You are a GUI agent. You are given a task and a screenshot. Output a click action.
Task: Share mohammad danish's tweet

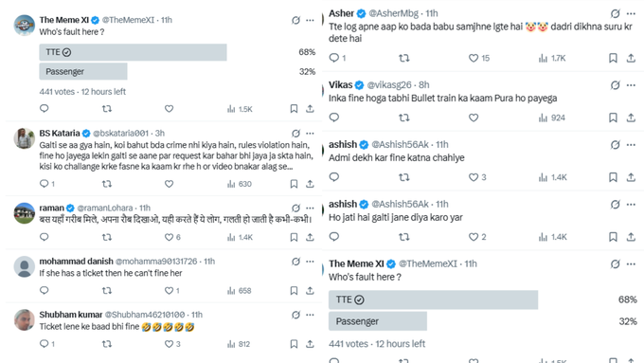[x=310, y=291]
